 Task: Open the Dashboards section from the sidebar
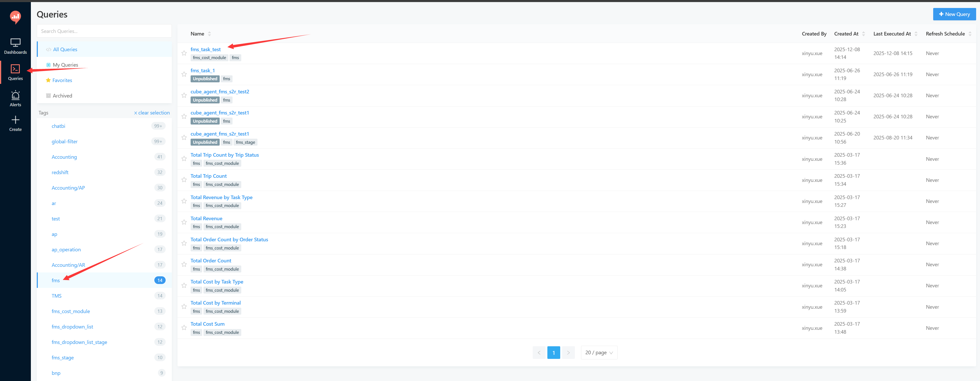[15, 46]
